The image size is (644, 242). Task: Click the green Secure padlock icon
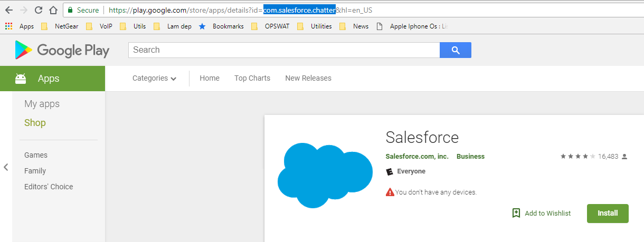coord(70,10)
